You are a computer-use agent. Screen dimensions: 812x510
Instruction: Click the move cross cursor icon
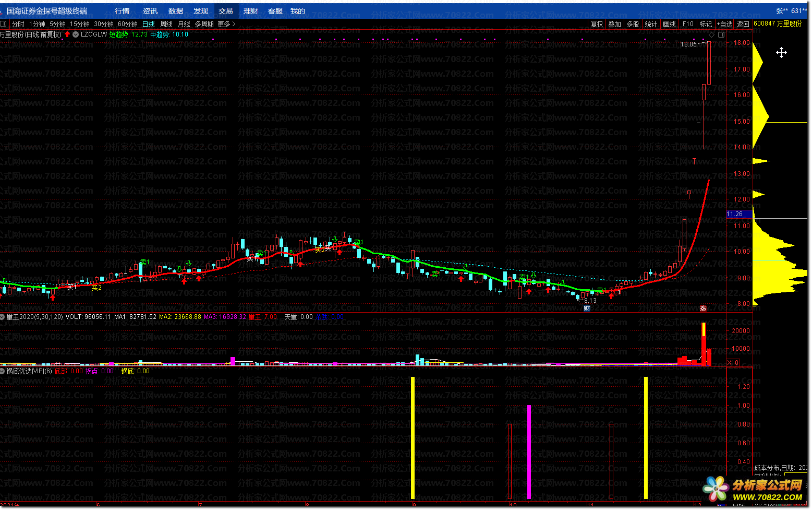(781, 52)
